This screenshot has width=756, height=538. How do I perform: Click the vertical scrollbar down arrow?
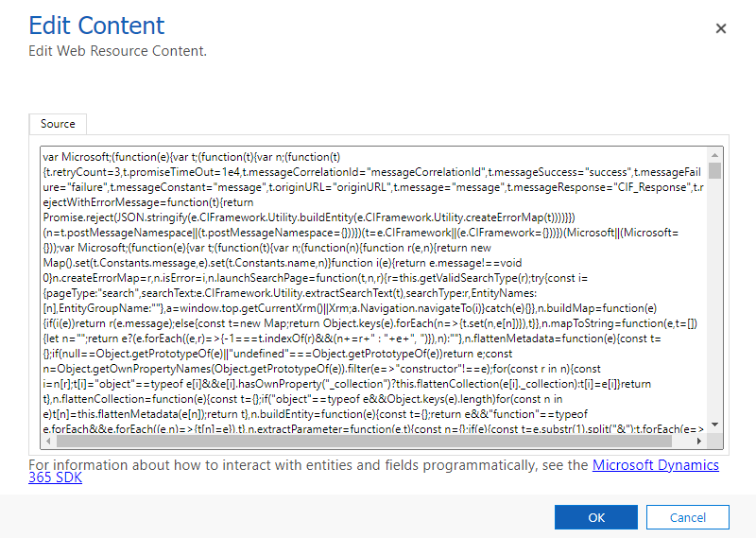pyautogui.click(x=715, y=425)
